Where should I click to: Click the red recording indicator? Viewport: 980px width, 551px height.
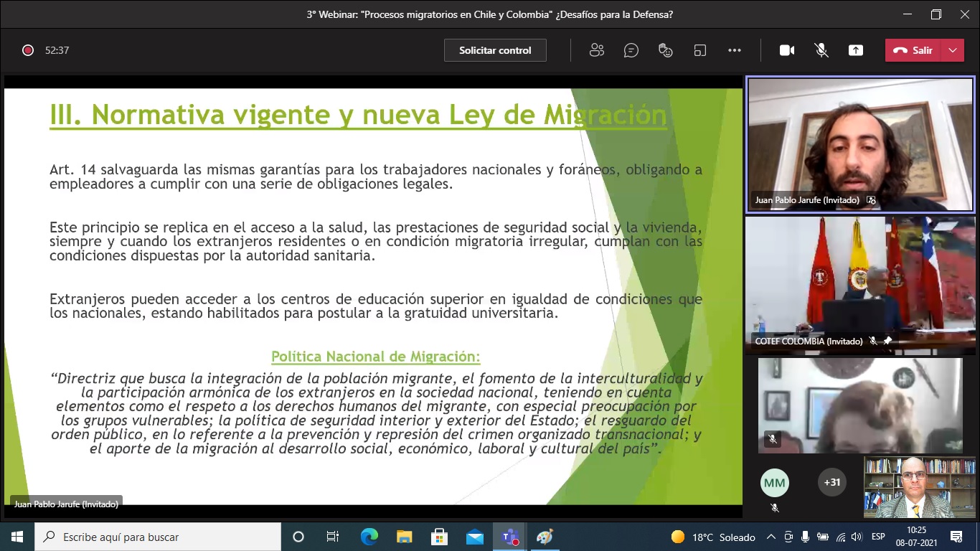(x=28, y=50)
